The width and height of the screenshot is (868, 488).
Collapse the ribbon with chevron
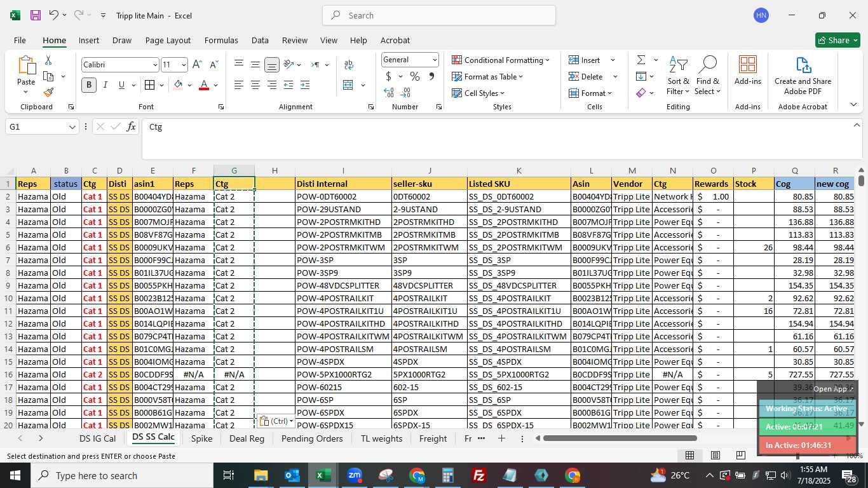pyautogui.click(x=853, y=105)
